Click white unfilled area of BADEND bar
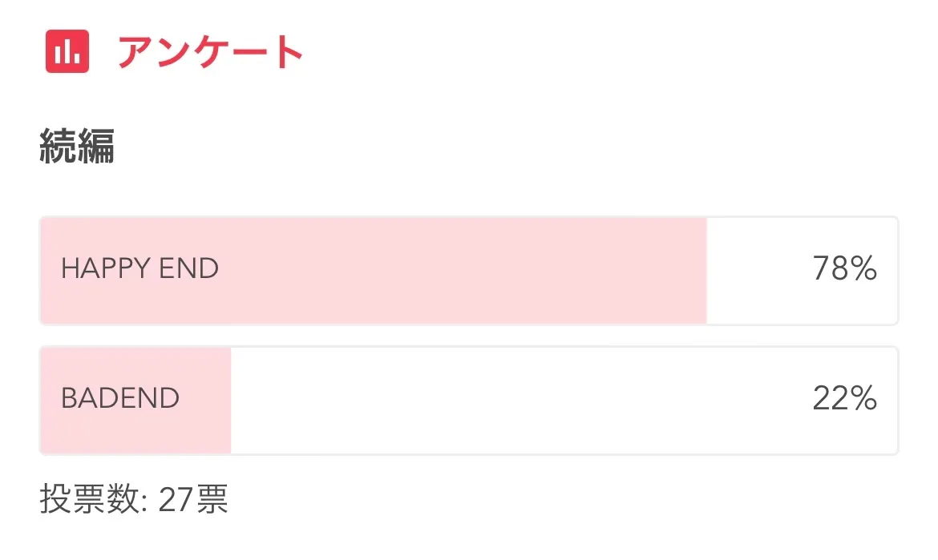The image size is (938, 560). [x=513, y=400]
